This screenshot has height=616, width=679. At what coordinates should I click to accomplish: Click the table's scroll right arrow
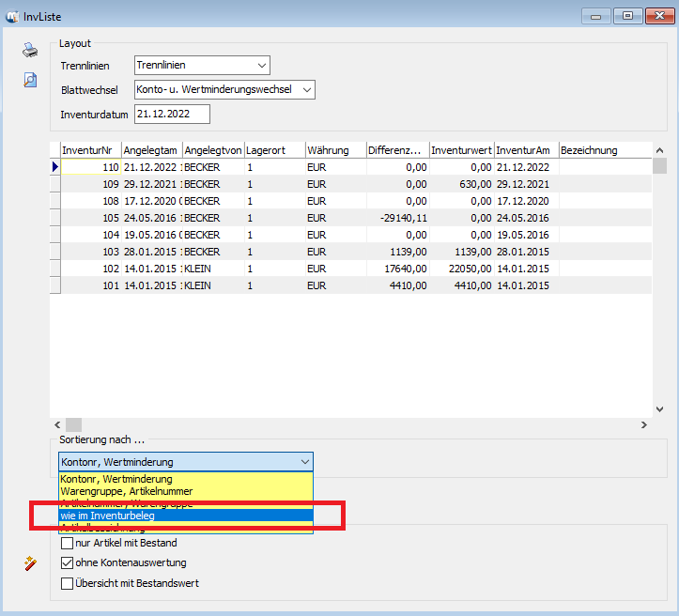643,424
